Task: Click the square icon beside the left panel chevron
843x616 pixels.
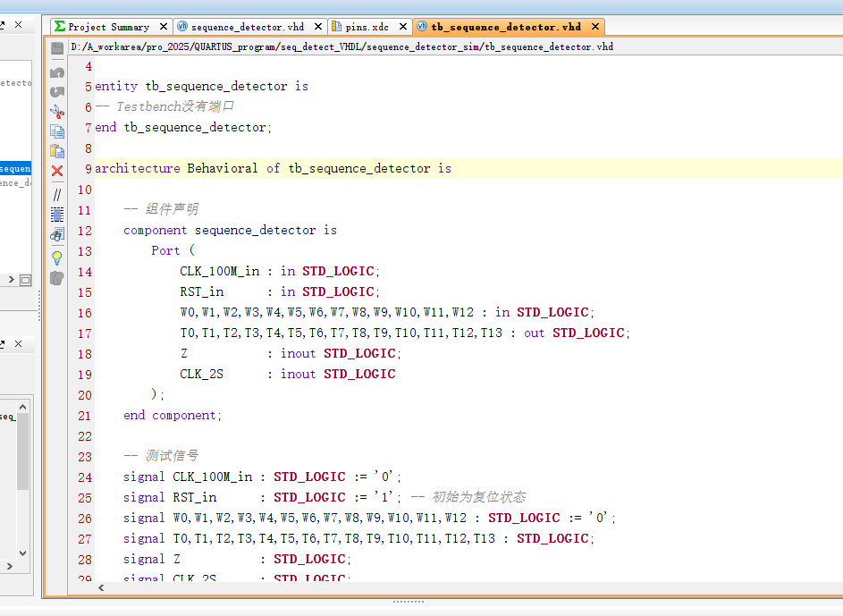Action: (x=25, y=280)
